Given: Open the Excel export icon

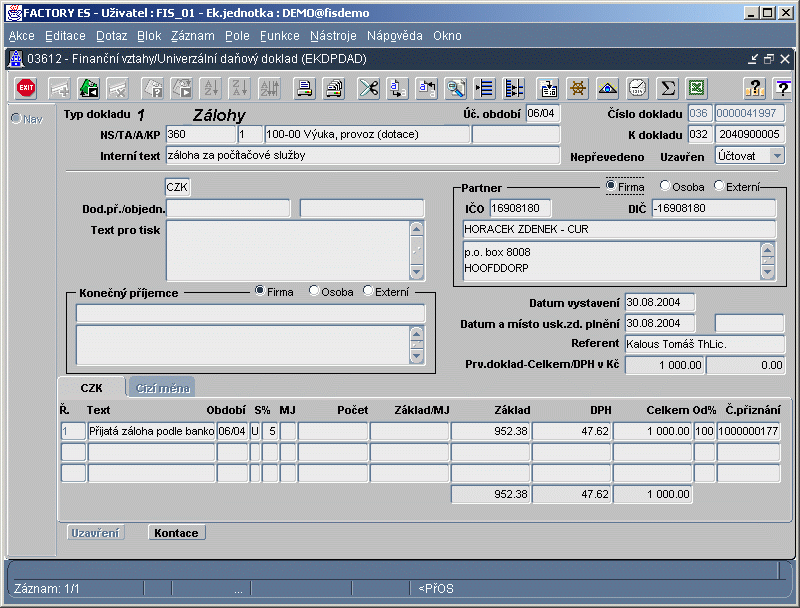Looking at the screenshot, I should click(x=696, y=88).
